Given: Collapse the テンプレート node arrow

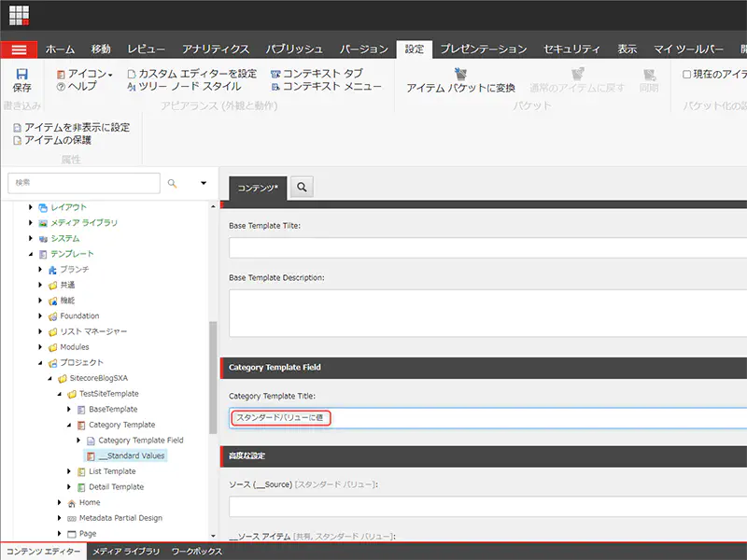Looking at the screenshot, I should pyautogui.click(x=31, y=254).
